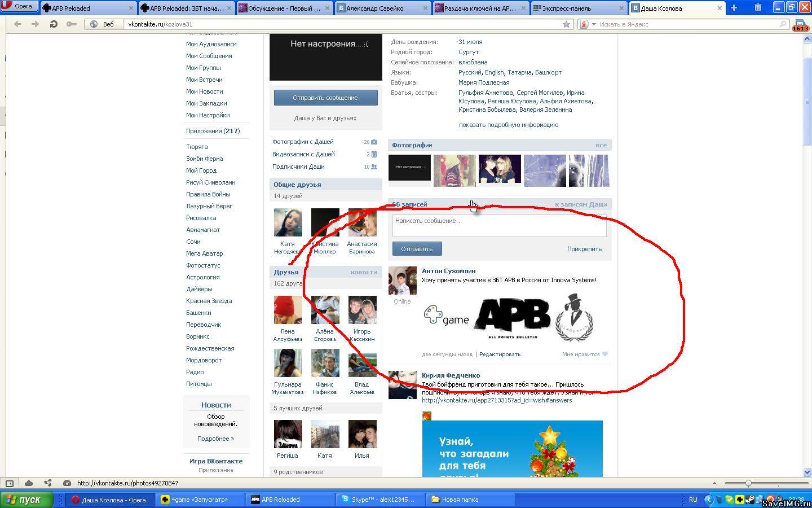Screen dimensions: 812x508
Task: Click the Искать в Яндекс search field
Action: pyautogui.click(x=687, y=24)
